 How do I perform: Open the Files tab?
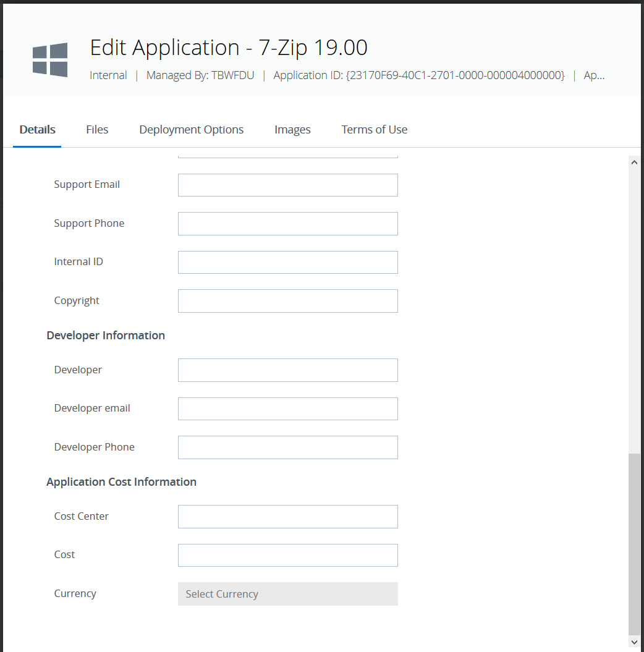pyautogui.click(x=97, y=130)
